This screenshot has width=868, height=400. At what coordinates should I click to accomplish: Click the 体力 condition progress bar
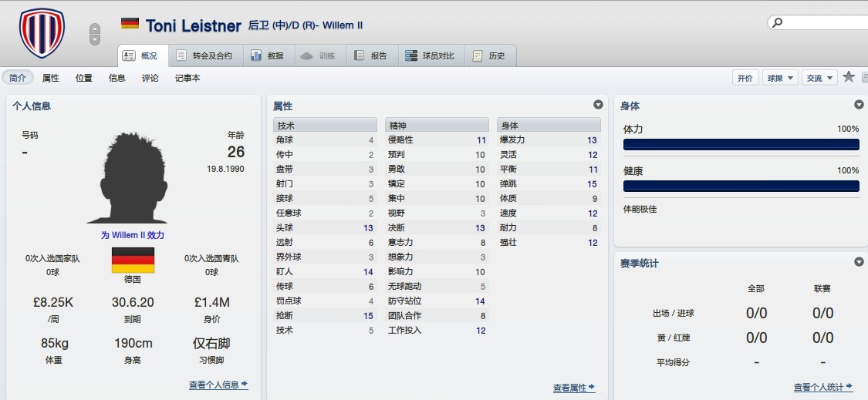[x=741, y=144]
